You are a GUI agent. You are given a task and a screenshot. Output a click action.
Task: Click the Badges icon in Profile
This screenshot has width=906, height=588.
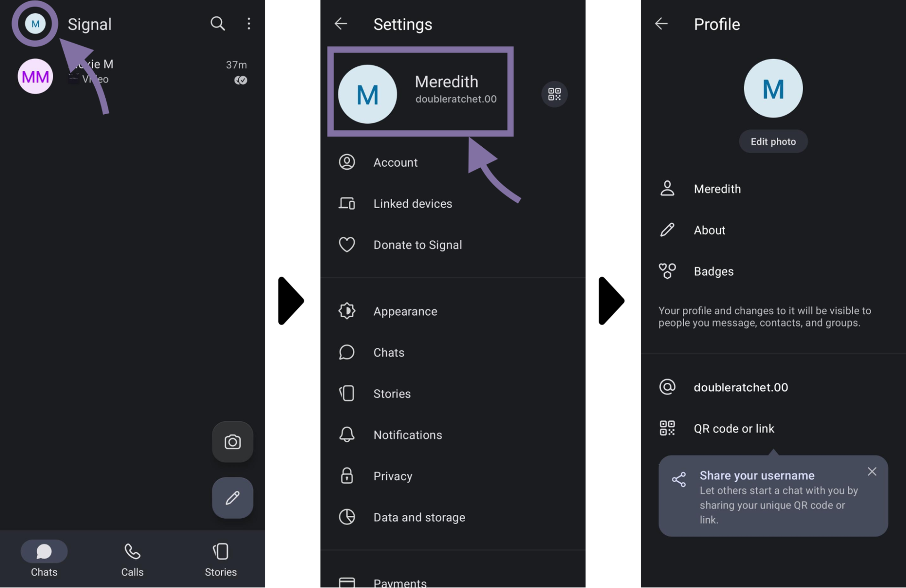click(x=667, y=271)
